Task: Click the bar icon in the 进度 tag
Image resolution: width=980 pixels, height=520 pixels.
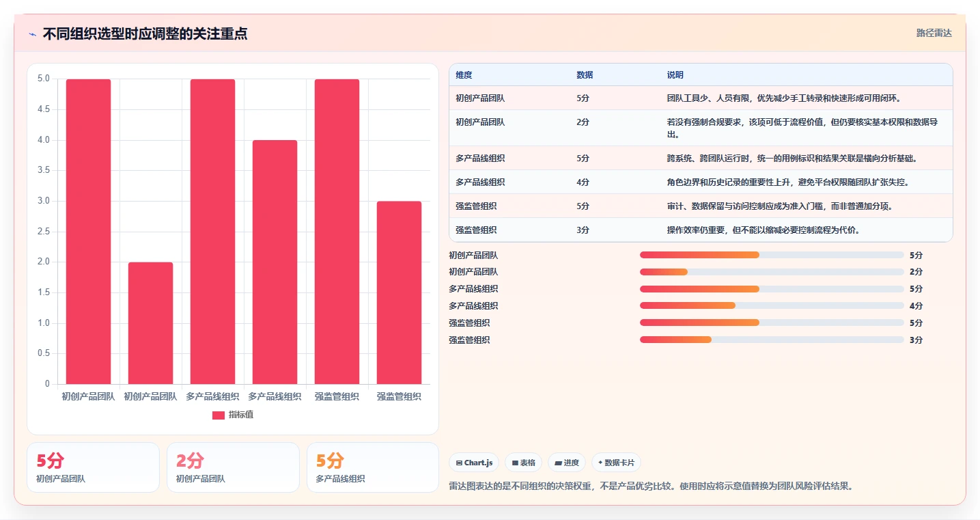Action: coord(559,463)
